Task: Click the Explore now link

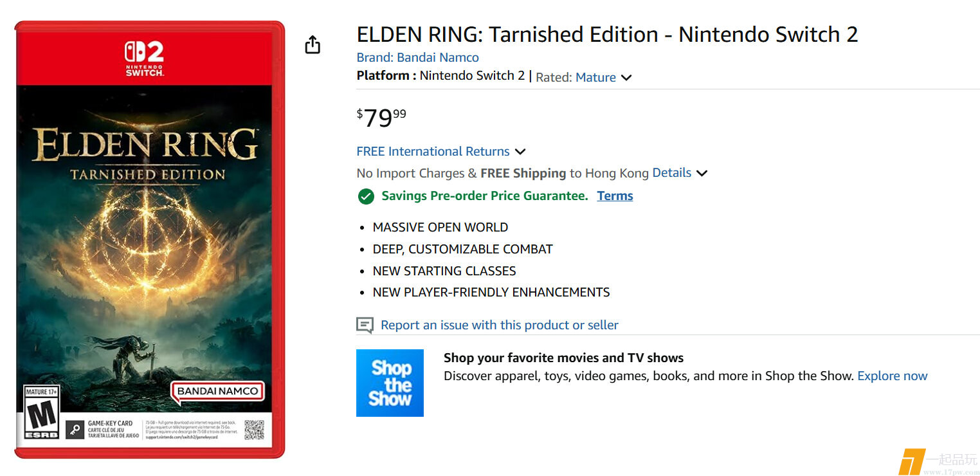Action: point(892,376)
